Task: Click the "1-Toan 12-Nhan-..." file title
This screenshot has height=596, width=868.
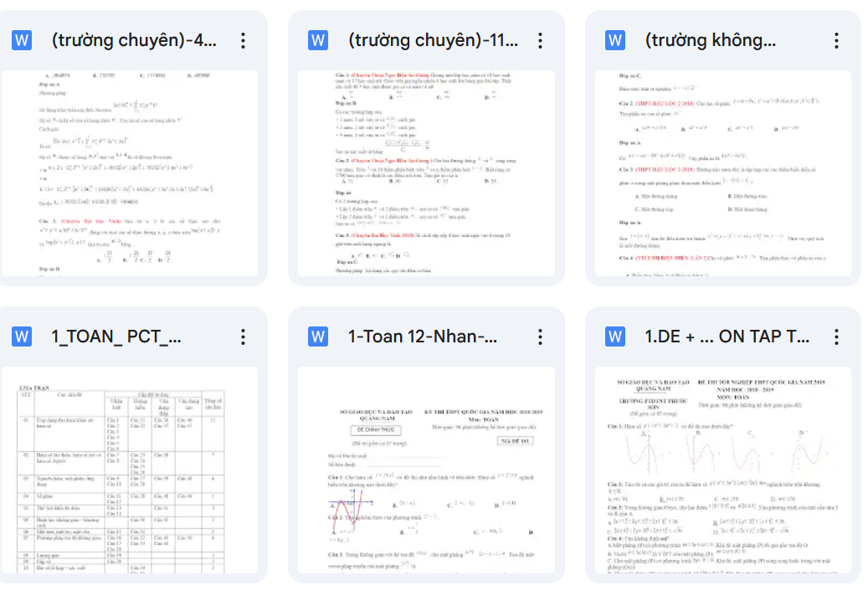Action: coord(423,337)
